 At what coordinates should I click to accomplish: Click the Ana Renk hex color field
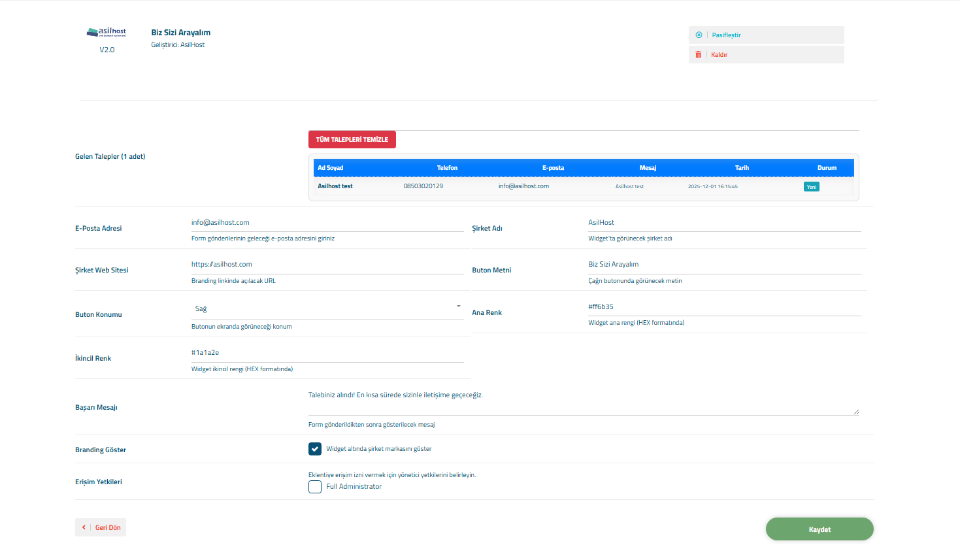point(724,306)
